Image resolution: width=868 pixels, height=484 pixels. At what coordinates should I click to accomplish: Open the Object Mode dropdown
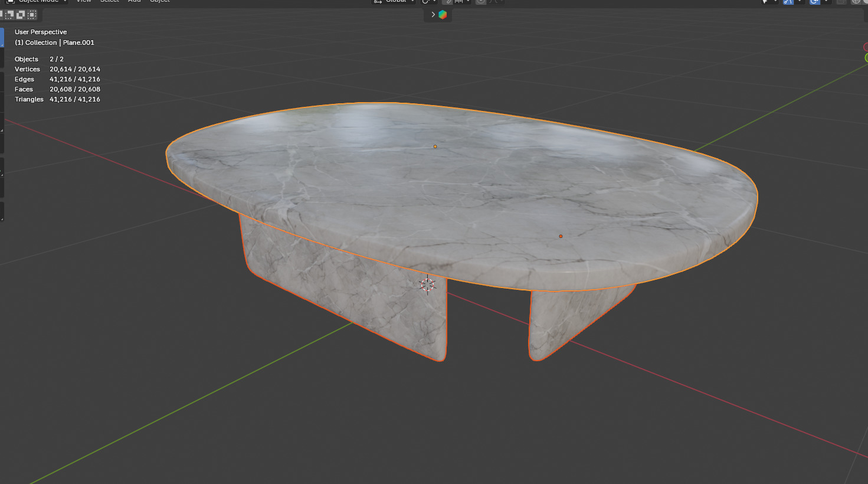37,2
